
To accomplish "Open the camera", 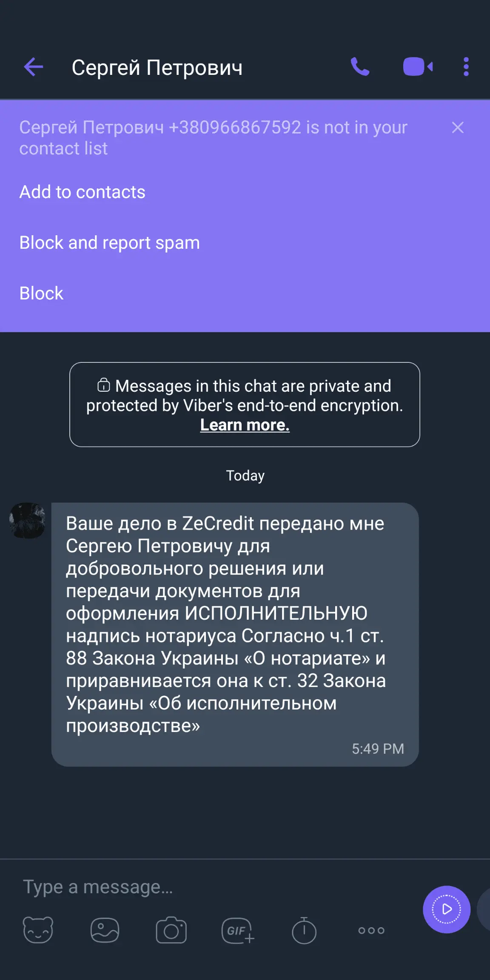I will [171, 930].
